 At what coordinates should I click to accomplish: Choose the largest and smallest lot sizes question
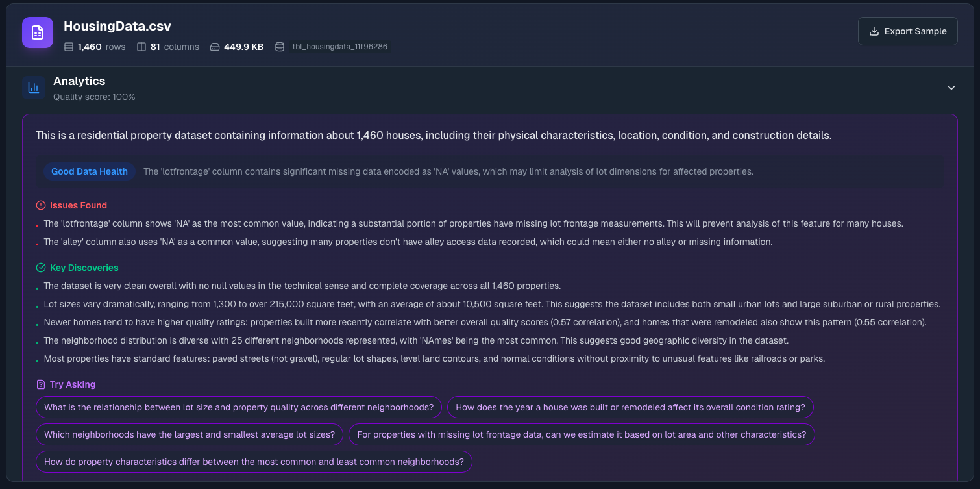tap(190, 434)
